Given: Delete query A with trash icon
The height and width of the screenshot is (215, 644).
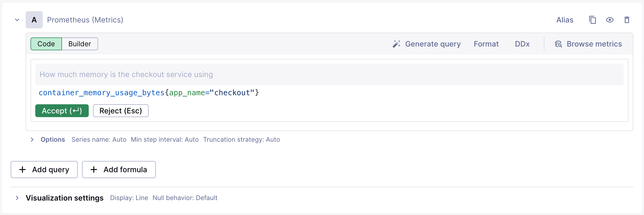Looking at the screenshot, I should 627,20.
